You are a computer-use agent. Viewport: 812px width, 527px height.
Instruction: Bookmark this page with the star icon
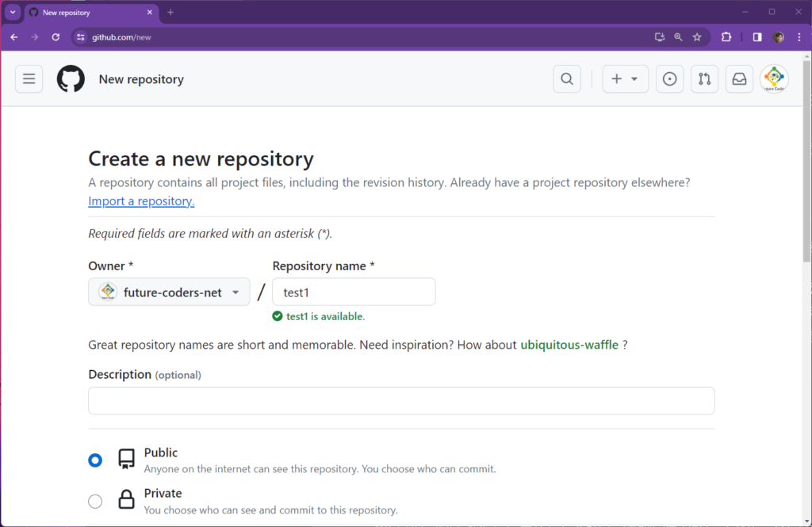click(x=697, y=37)
